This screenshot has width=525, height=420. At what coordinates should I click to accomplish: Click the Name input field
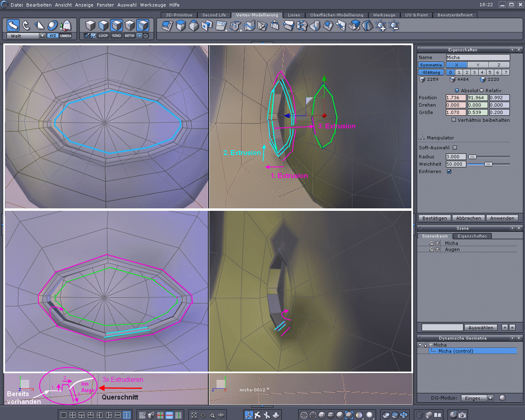[x=478, y=57]
